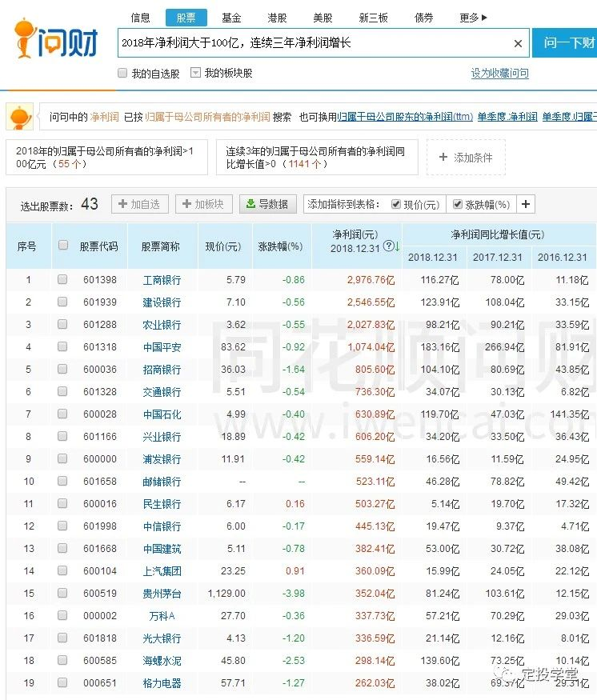The image size is (597, 700).
Task: Click price cell 1,129.00
Action: pyautogui.click(x=226, y=594)
